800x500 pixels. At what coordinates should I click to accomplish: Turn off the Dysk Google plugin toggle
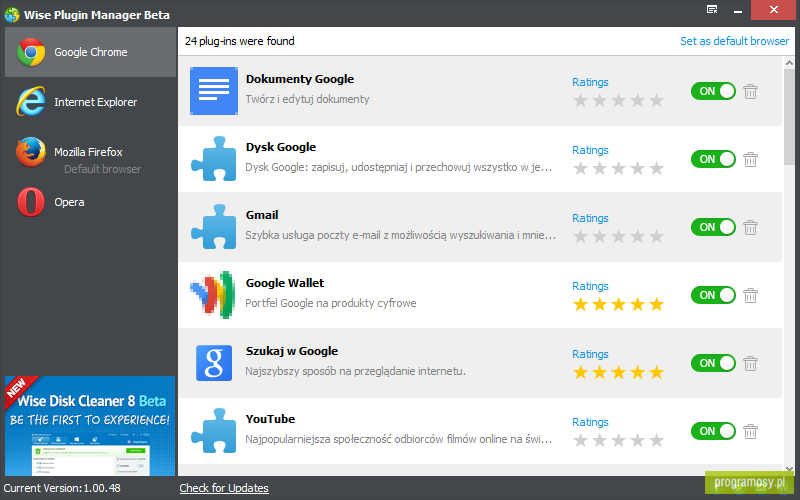[x=713, y=159]
